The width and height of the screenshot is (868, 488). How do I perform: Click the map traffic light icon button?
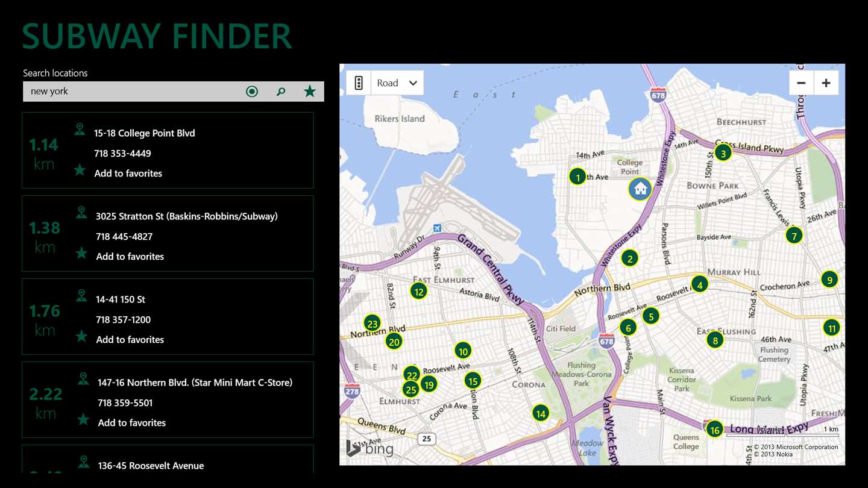click(359, 83)
